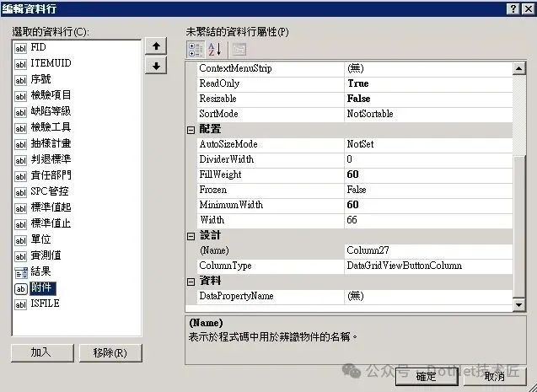Screen dimensions: 537x392
Task: Select the DataPropertyName property row
Action: coord(355,296)
